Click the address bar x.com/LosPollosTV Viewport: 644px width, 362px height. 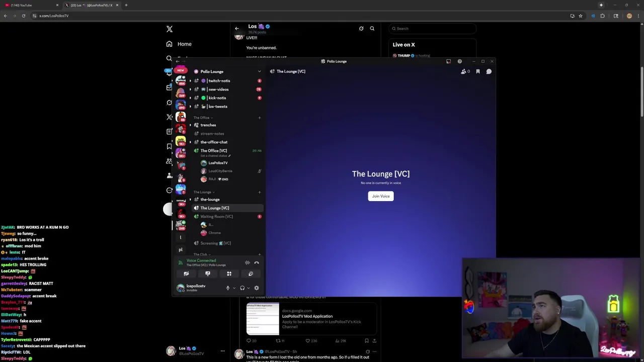click(54, 16)
